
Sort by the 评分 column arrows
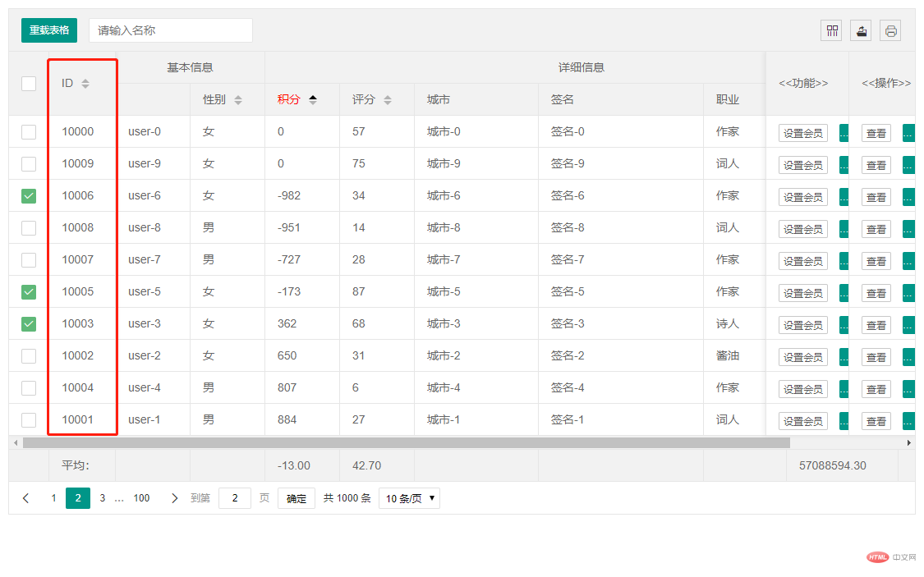[388, 100]
